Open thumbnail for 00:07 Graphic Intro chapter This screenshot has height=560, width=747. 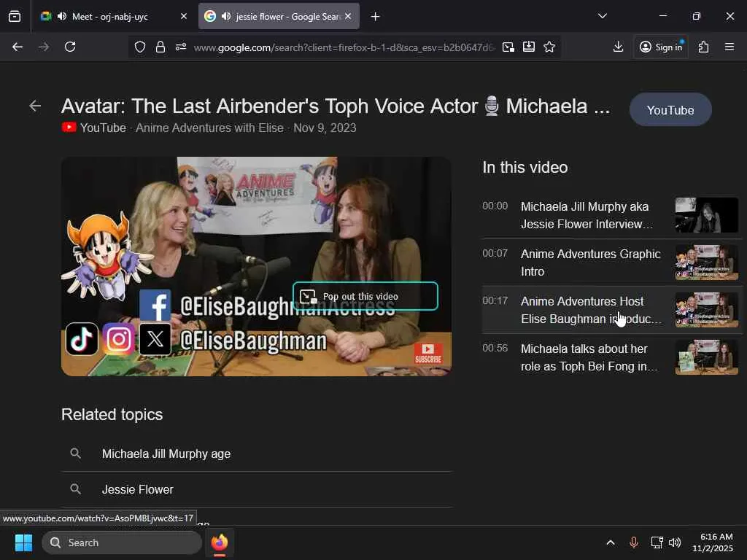click(x=706, y=262)
